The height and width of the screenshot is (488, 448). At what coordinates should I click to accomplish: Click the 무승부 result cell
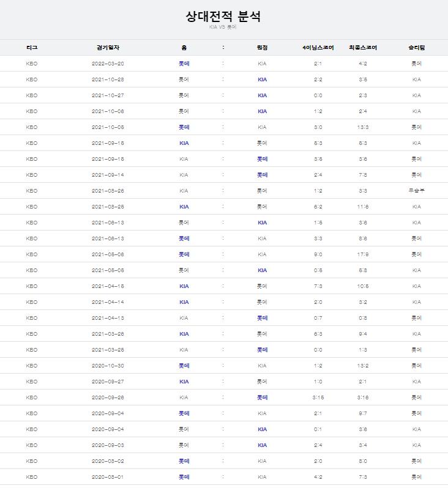pos(417,190)
